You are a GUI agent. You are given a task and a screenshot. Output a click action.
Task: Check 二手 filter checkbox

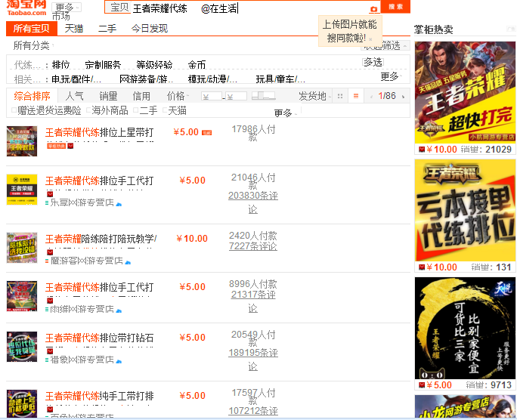[135, 110]
